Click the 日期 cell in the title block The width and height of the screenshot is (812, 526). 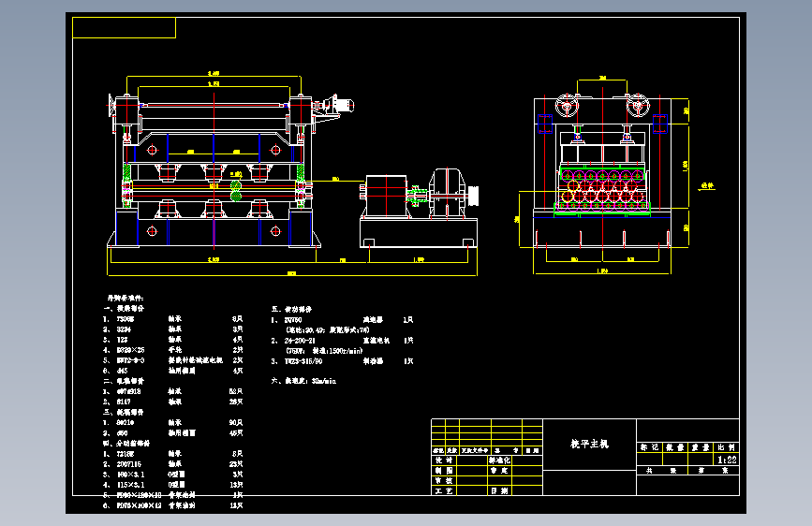500,490
